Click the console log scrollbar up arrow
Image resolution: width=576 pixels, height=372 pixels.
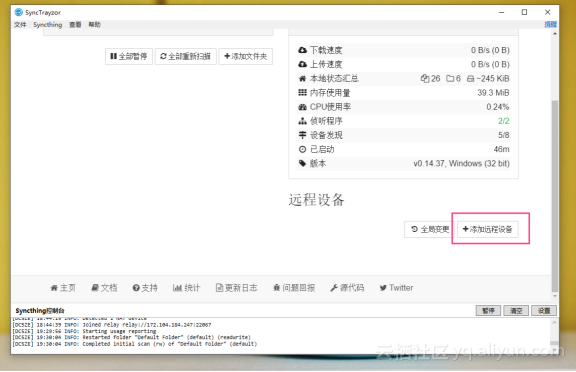pos(555,322)
